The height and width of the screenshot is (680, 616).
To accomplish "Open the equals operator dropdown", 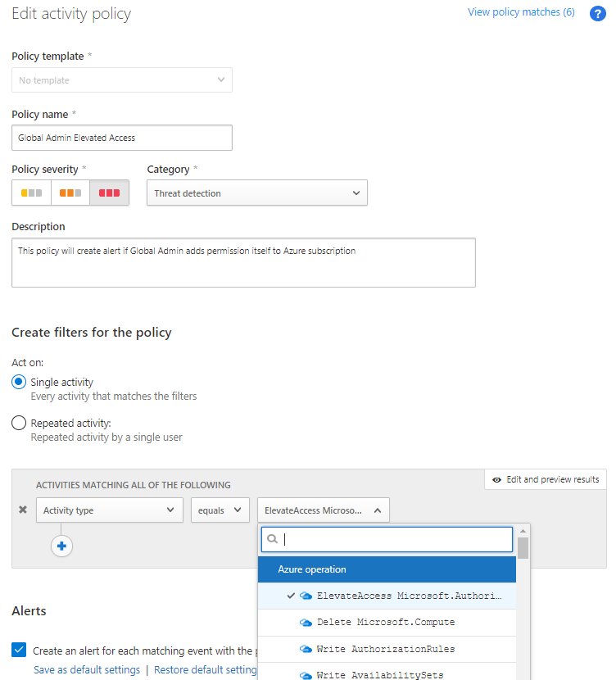I will coord(220,510).
